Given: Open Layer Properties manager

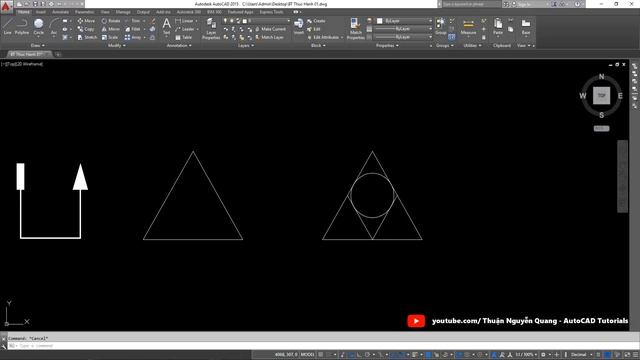Looking at the screenshot, I should pyautogui.click(x=211, y=29).
